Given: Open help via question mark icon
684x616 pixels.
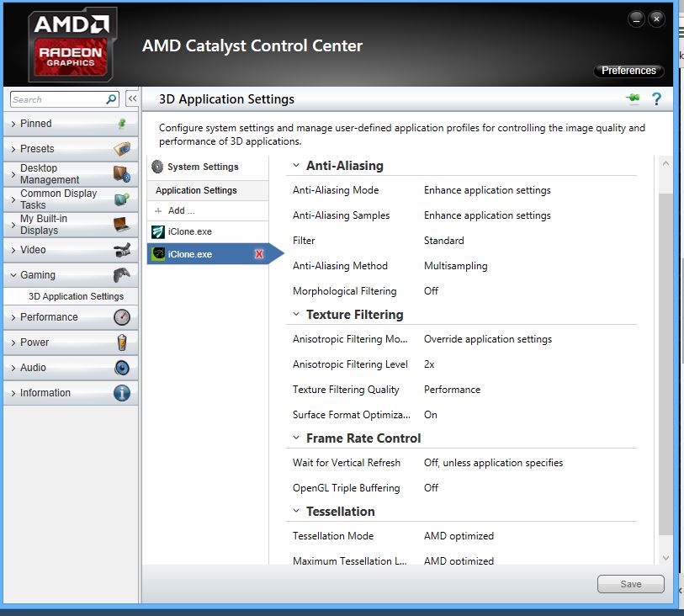Looking at the screenshot, I should 656,99.
